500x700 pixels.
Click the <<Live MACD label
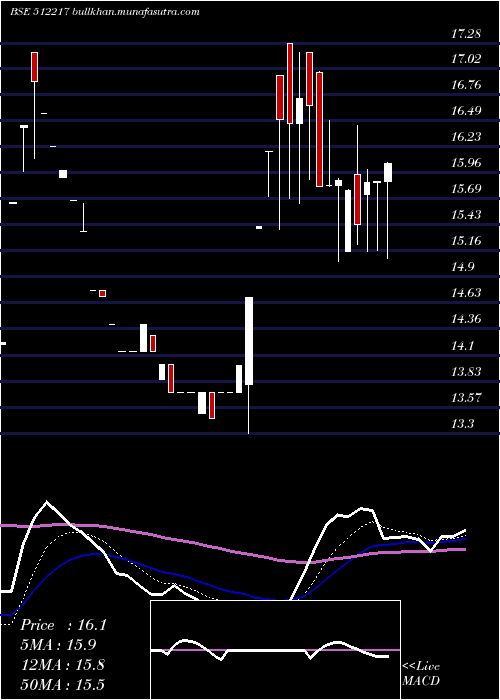pos(421,674)
